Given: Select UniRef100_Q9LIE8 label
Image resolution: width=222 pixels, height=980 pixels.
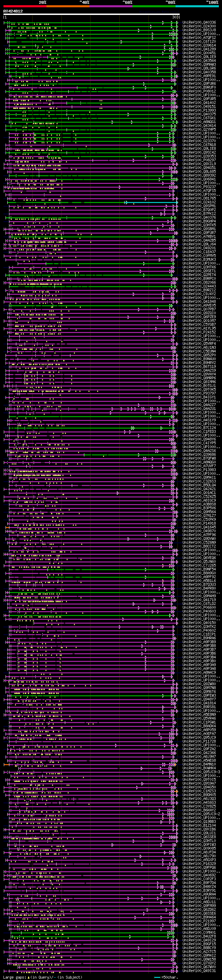Looking at the screenshot, I should coord(199,148).
